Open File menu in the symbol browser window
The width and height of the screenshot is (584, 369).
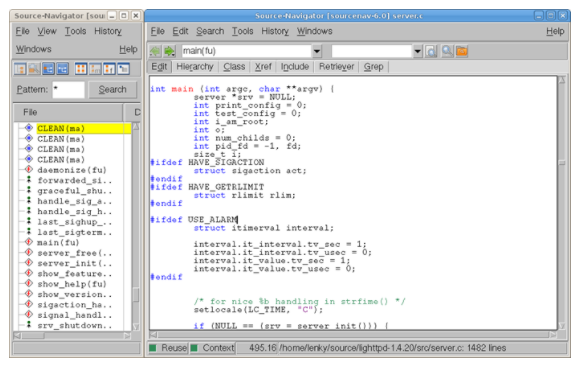coord(22,31)
